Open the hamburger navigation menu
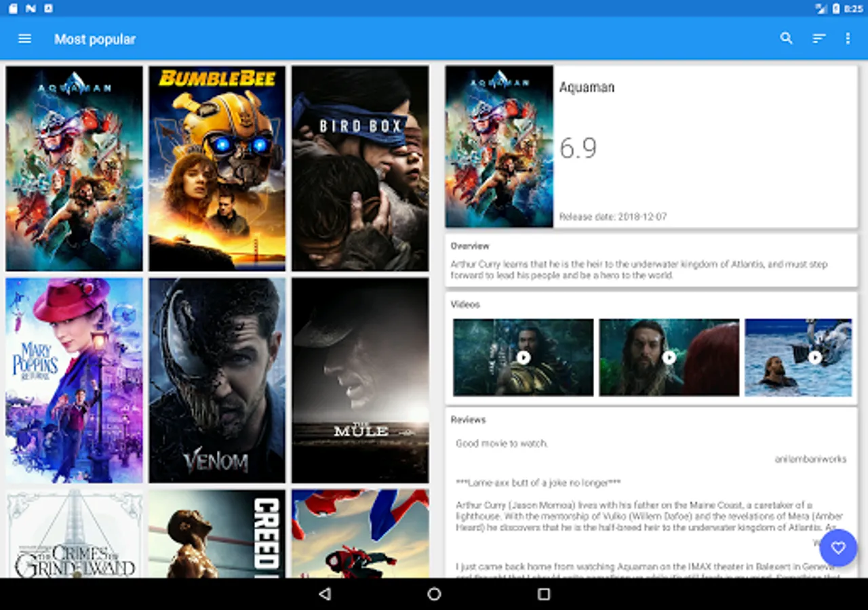The width and height of the screenshot is (868, 610). (x=25, y=39)
